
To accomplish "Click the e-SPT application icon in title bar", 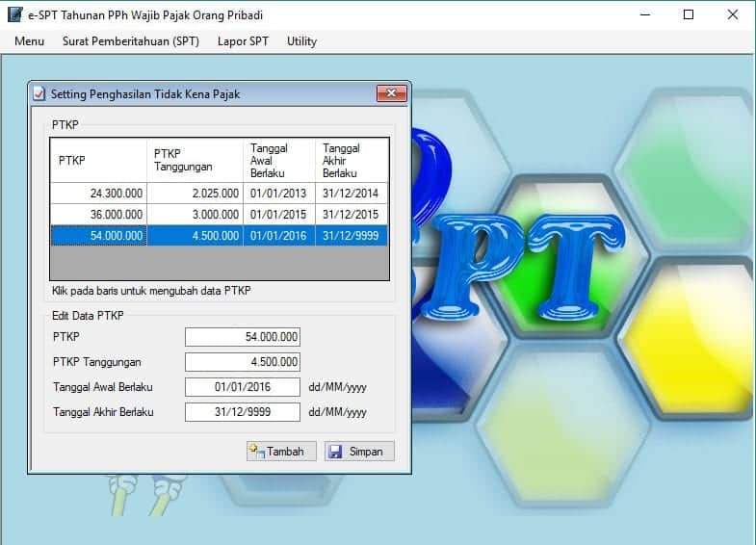I will (14, 14).
